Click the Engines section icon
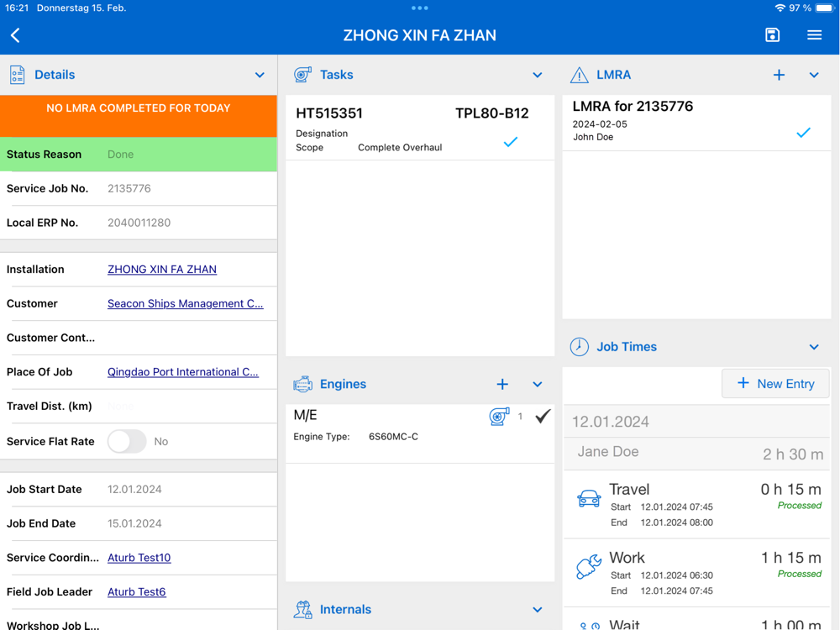Screen dimensions: 840x630 tap(302, 384)
